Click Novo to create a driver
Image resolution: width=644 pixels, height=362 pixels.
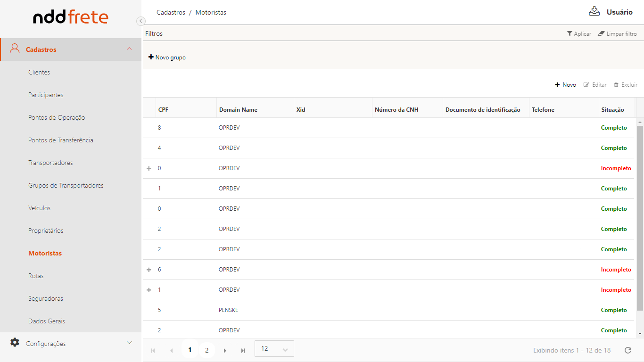click(566, 85)
